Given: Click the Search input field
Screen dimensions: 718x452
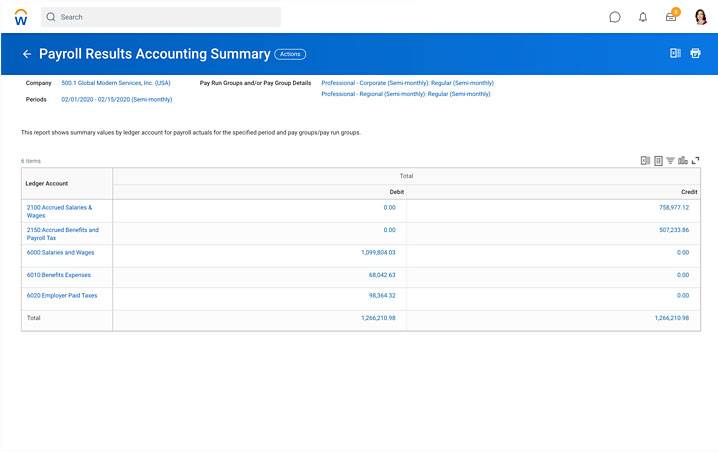Looking at the screenshot, I should point(161,17).
